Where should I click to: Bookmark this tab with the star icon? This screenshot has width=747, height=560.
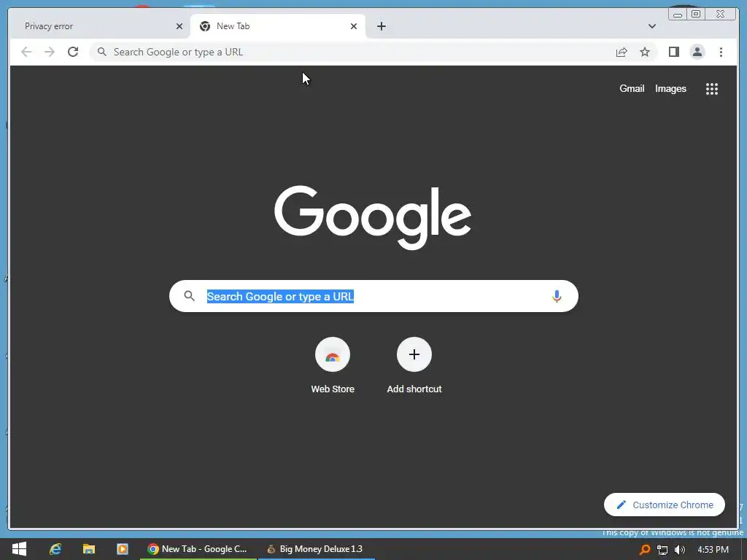pos(645,52)
